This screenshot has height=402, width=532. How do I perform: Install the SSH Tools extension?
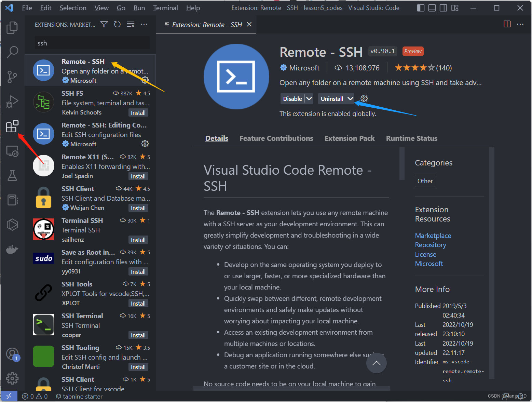(138, 304)
